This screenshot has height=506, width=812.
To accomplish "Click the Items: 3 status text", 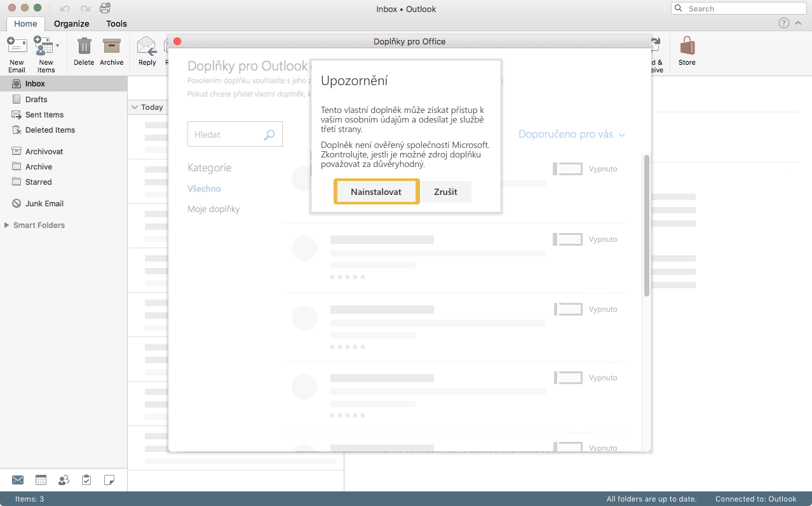I will (30, 499).
